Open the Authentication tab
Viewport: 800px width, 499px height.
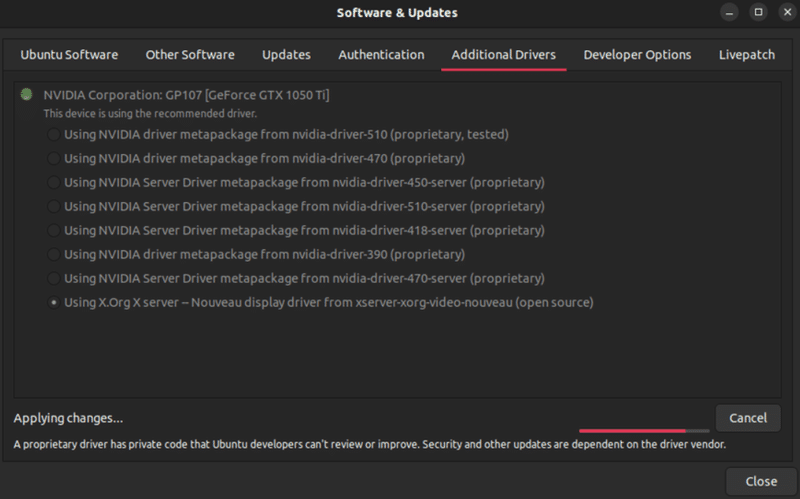pos(381,55)
